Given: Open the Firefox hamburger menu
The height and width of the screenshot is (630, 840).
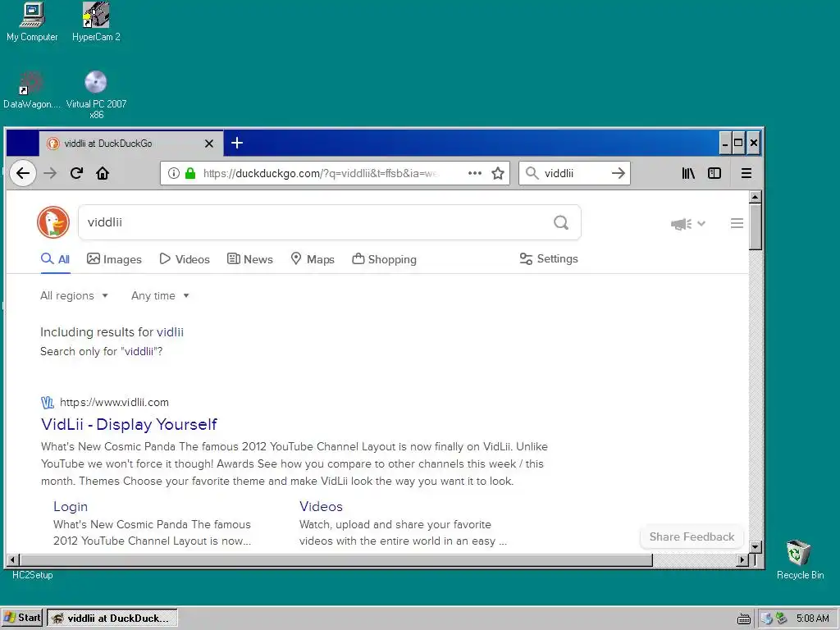Looking at the screenshot, I should (x=746, y=173).
